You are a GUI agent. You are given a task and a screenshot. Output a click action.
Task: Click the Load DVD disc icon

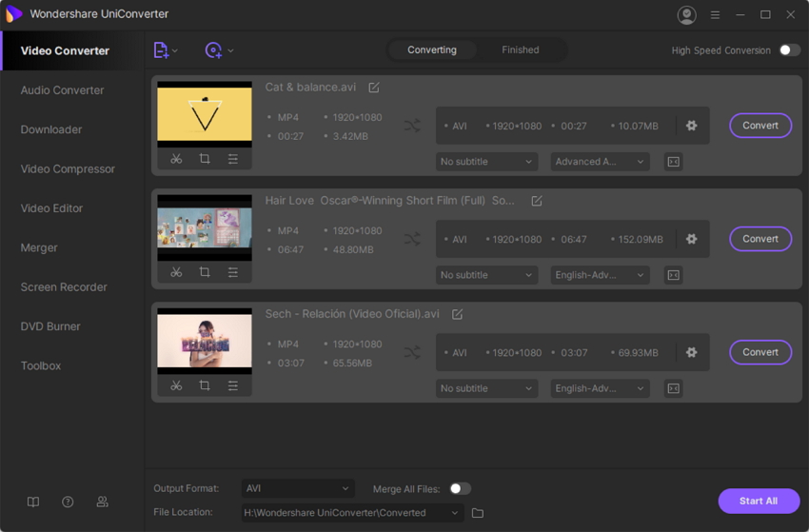[213, 50]
